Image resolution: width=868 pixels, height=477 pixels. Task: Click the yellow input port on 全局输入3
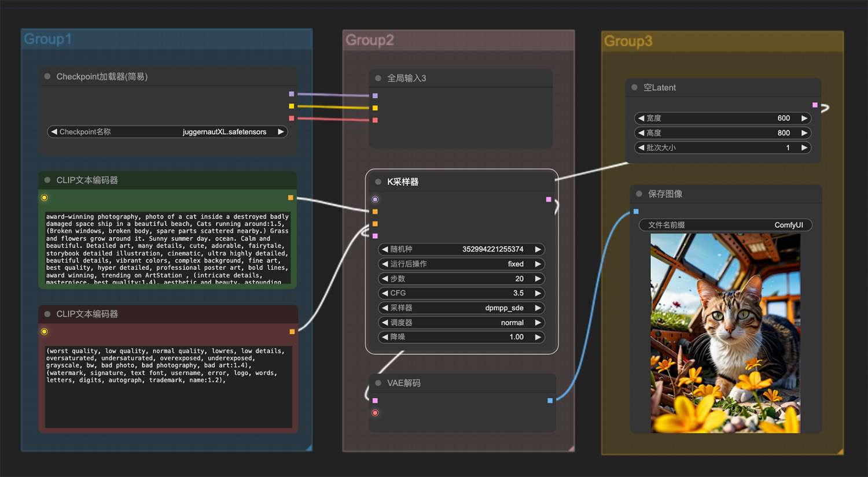[x=375, y=108]
